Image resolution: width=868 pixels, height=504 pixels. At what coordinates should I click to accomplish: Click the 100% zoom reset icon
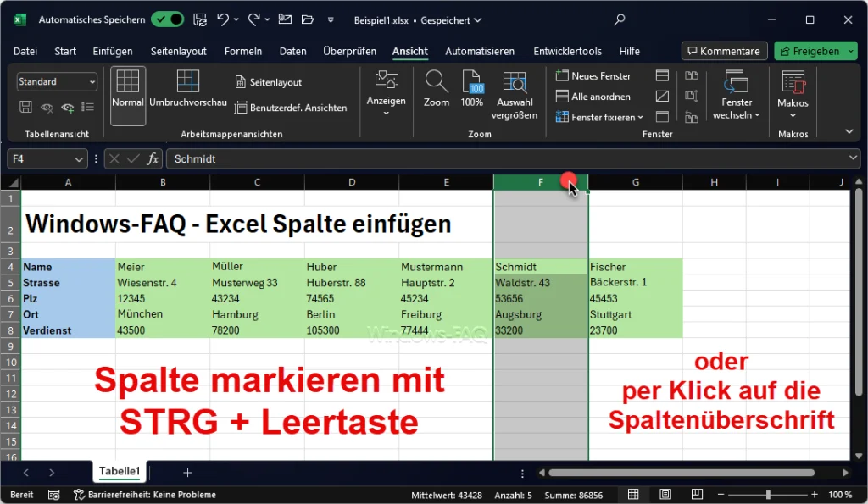tap(471, 89)
